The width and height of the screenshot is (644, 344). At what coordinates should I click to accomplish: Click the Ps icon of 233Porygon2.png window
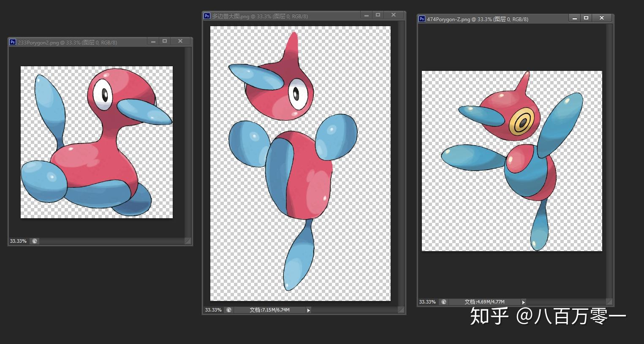[13, 42]
